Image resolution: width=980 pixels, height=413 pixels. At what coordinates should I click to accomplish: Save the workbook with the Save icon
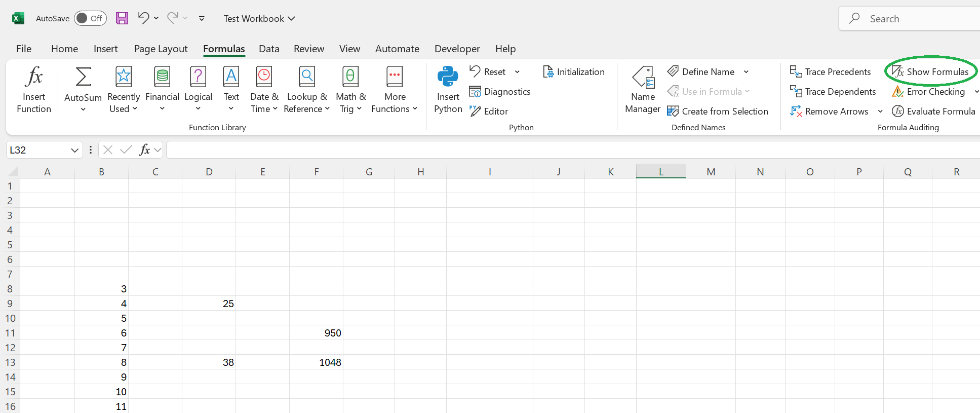coord(122,18)
